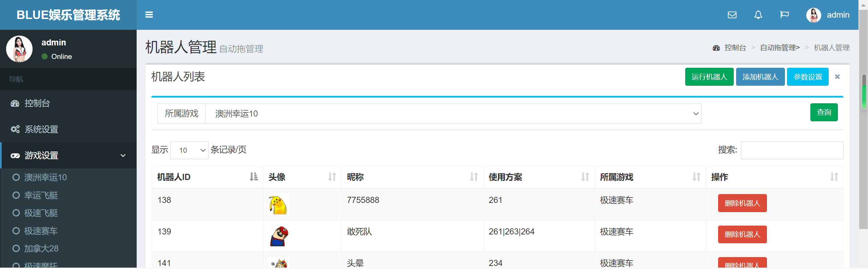
Task: Open the flag tasks icon
Action: tap(785, 15)
